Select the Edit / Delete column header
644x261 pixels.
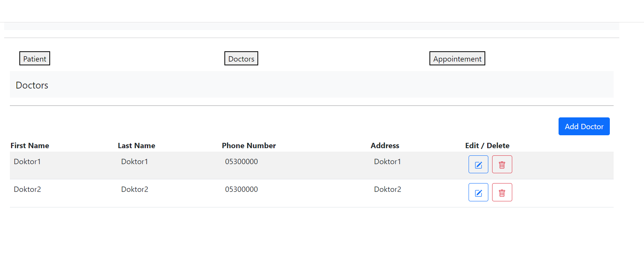coord(487,146)
